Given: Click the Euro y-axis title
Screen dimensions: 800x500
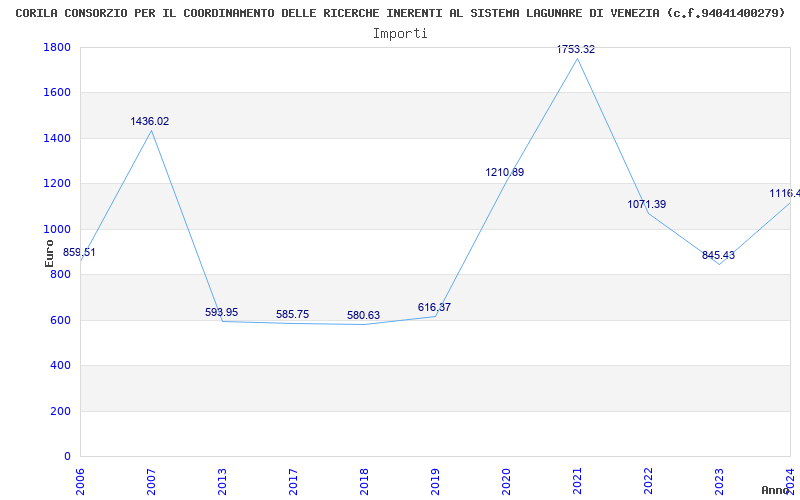Looking at the screenshot, I should pyautogui.click(x=49, y=253).
